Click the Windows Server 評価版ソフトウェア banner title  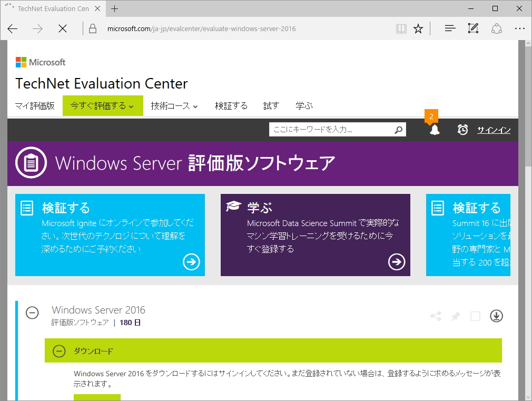195,163
